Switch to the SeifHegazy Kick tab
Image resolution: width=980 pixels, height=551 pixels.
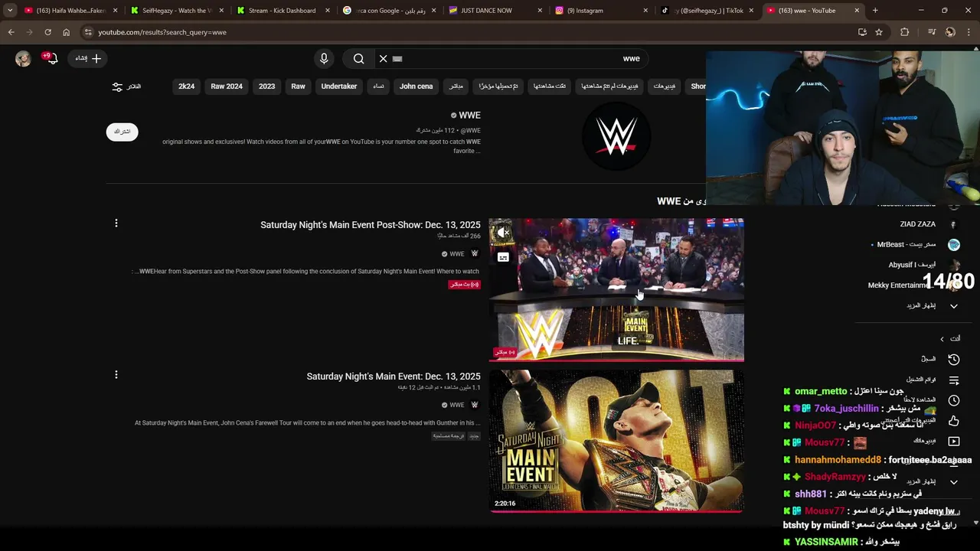pyautogui.click(x=176, y=11)
